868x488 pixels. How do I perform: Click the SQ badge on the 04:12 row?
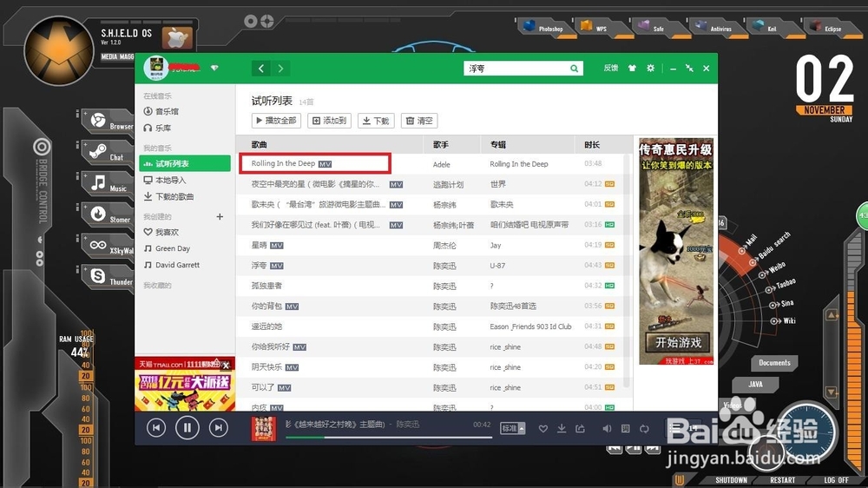click(x=609, y=184)
